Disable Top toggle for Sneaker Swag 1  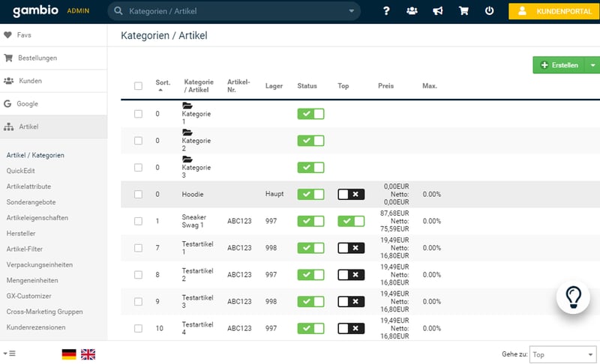pyautogui.click(x=351, y=221)
